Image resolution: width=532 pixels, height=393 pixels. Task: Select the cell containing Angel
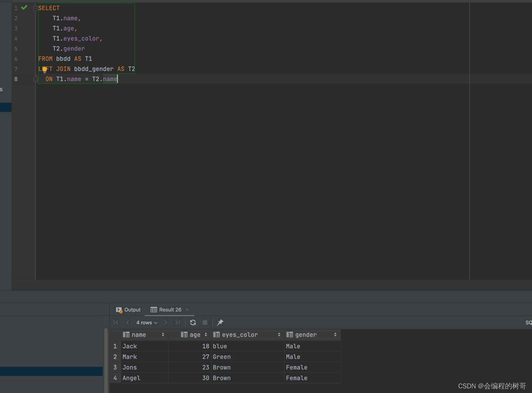pos(144,378)
